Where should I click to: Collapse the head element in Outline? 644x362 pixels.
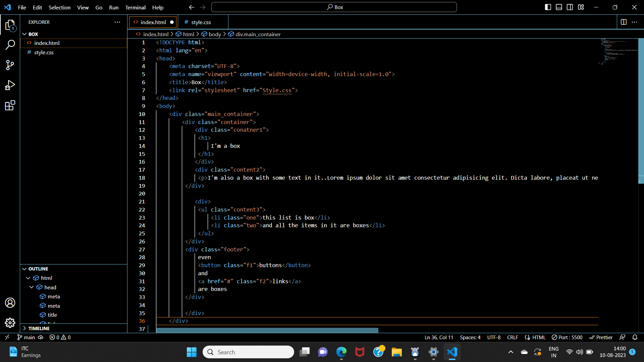point(32,287)
